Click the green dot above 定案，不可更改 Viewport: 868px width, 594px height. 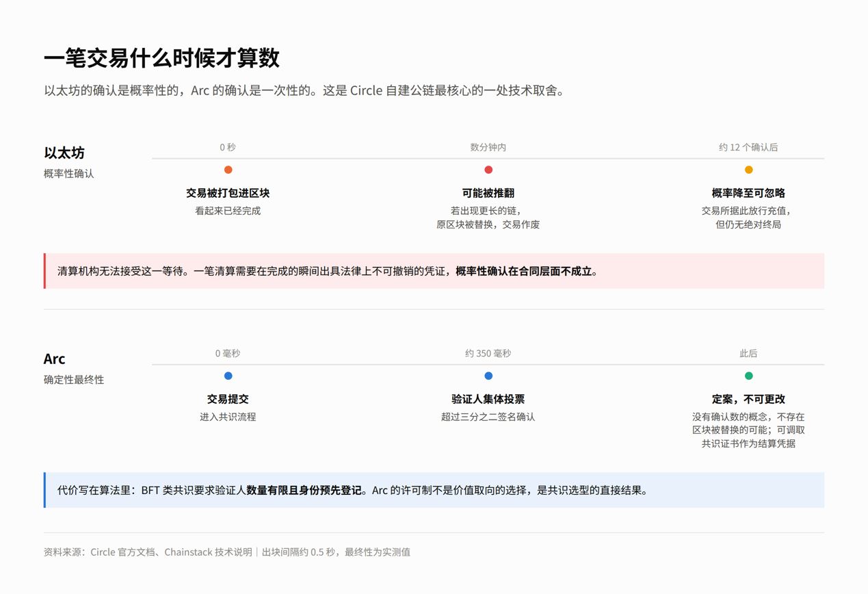click(x=748, y=376)
